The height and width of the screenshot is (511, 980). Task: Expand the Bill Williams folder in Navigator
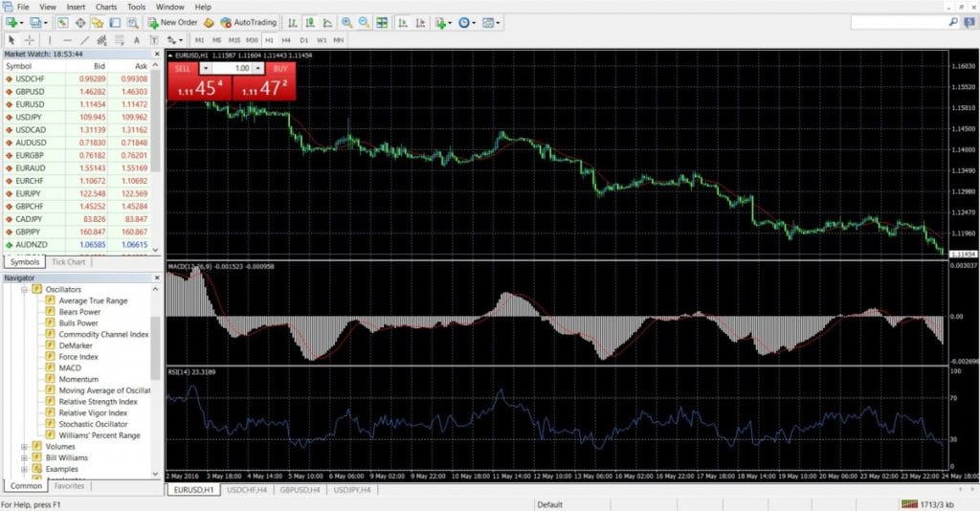click(24, 458)
